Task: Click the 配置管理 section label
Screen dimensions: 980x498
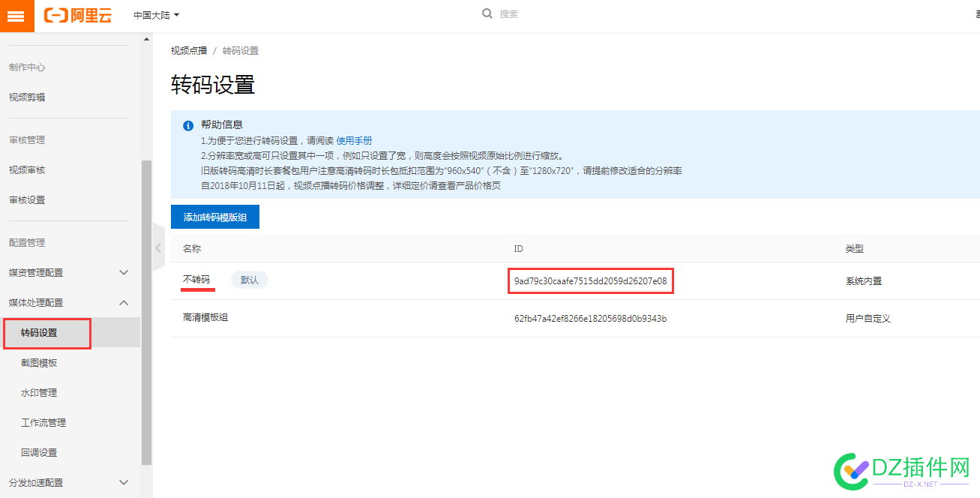Action: (27, 243)
